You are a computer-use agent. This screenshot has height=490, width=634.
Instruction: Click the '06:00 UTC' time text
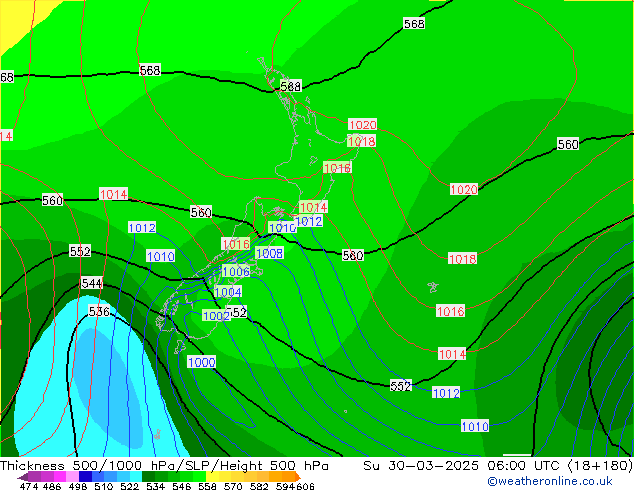pos(523,466)
